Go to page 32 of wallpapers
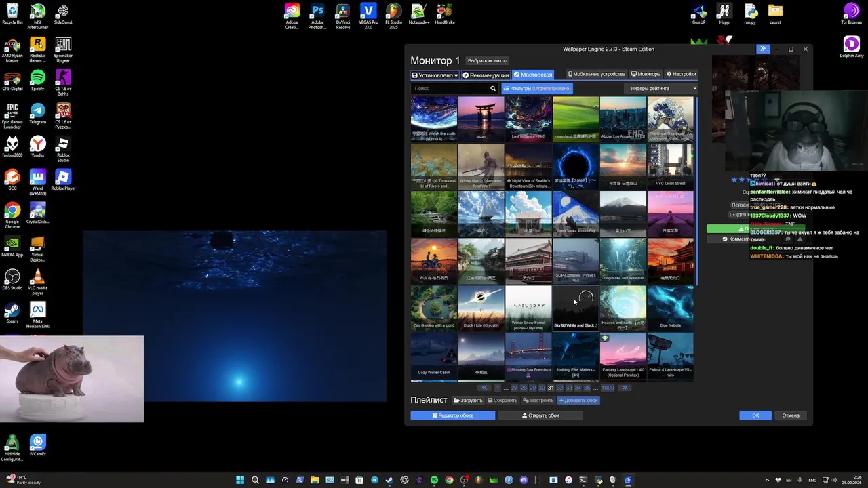This screenshot has width=868, height=488. [x=559, y=388]
